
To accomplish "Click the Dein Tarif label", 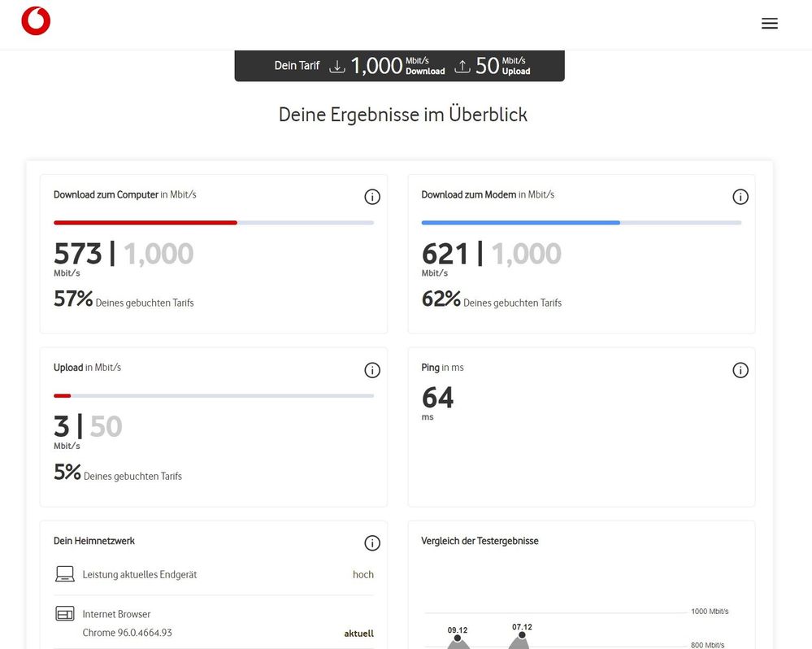I will point(297,66).
